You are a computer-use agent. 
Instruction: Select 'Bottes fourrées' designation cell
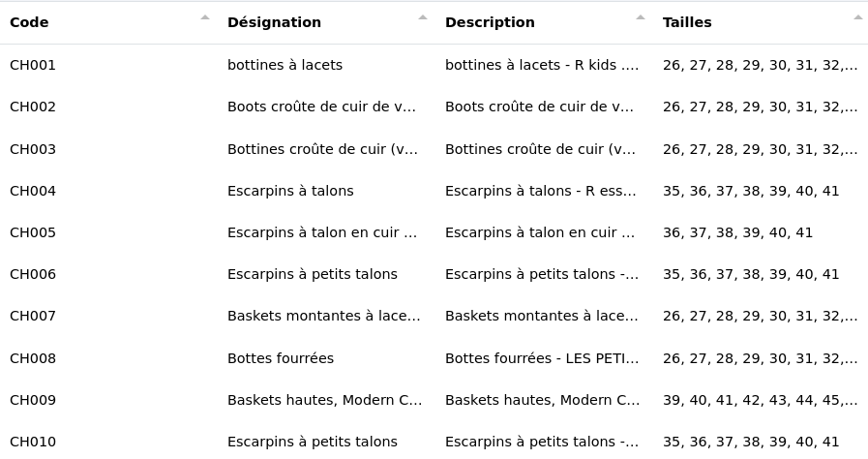point(281,358)
